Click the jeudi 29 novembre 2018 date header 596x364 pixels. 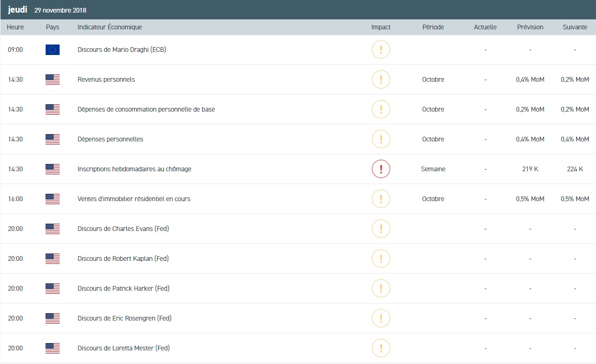(47, 10)
